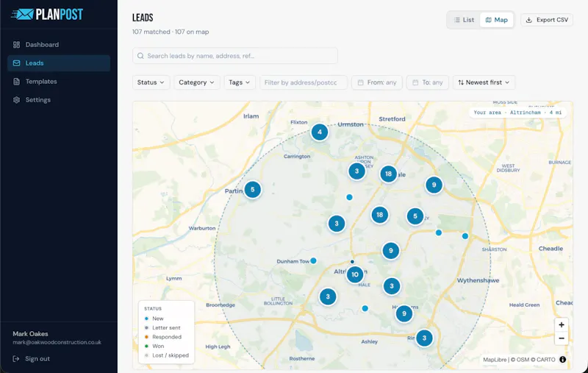Open the MapLibre attribution link
Image resolution: width=588 pixels, height=373 pixels.
[x=495, y=360]
